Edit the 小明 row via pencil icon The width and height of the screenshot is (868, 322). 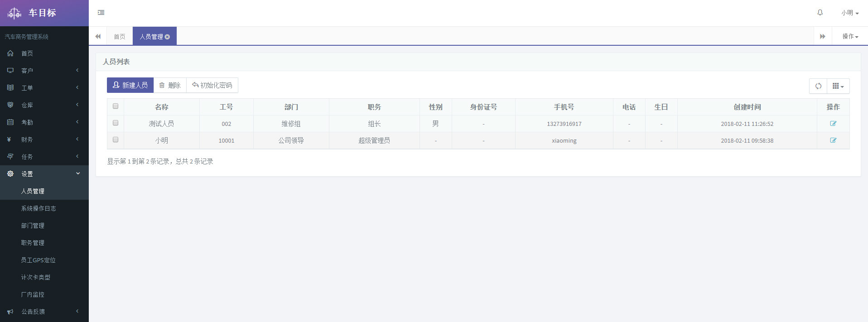click(833, 140)
